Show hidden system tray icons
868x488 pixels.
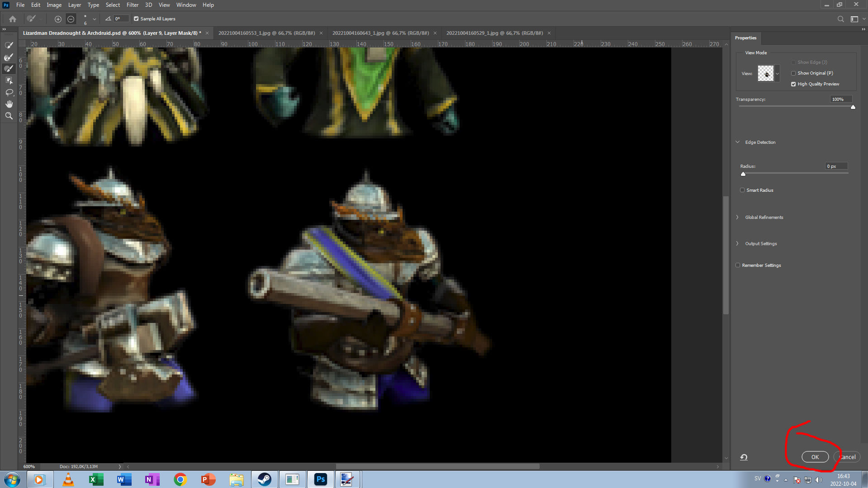786,480
